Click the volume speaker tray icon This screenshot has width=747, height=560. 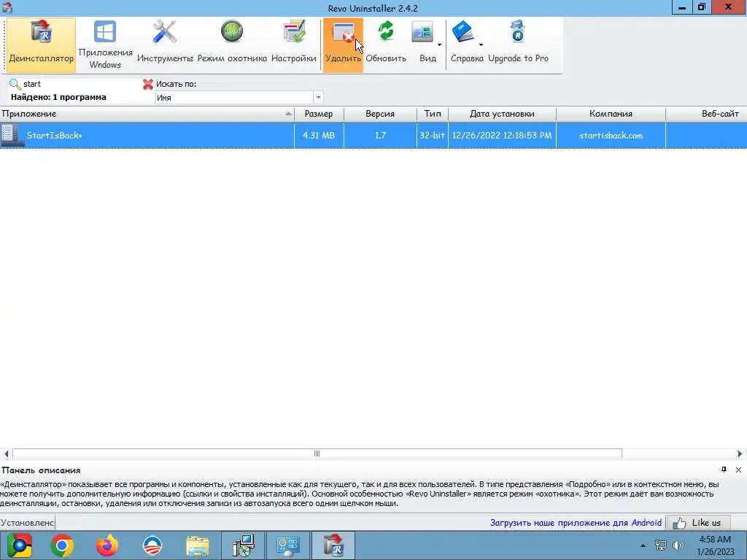coord(678,545)
